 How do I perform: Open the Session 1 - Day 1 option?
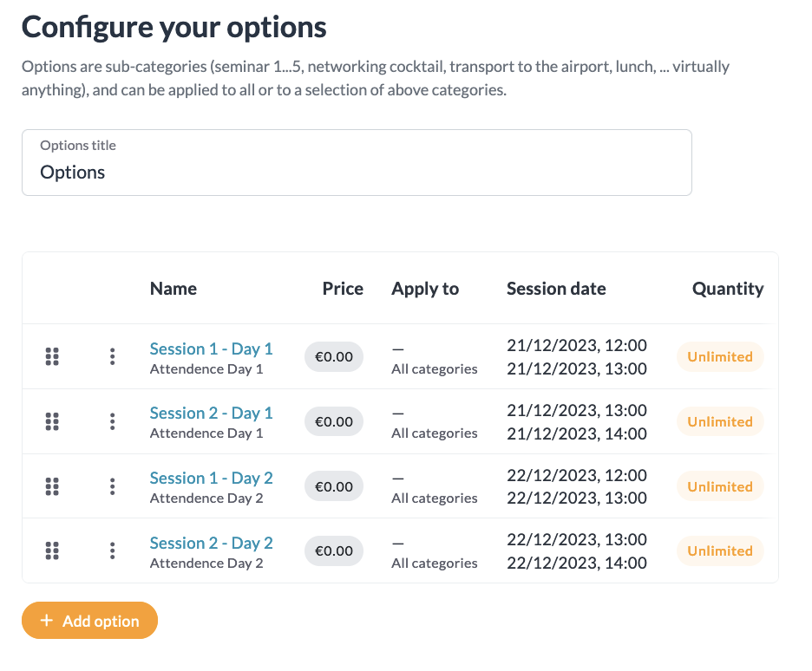[x=211, y=349]
